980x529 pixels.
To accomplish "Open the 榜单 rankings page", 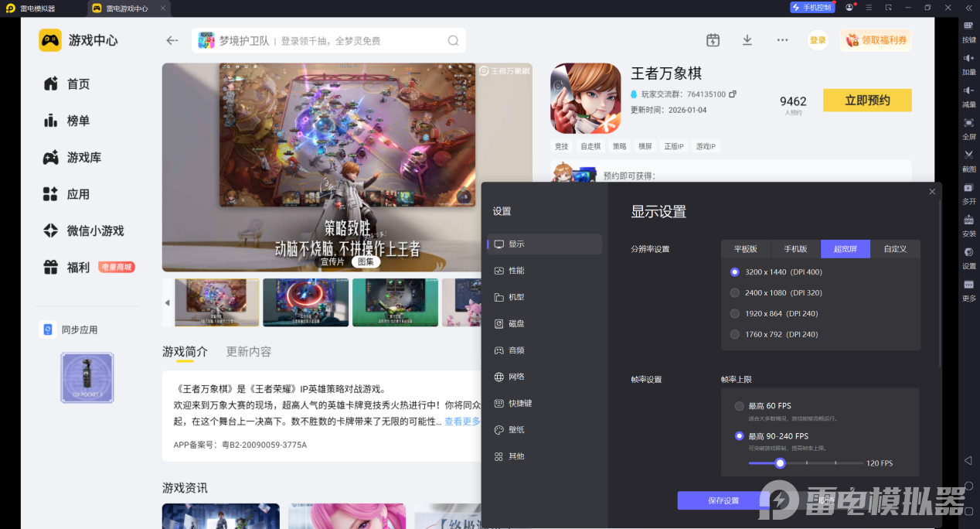I will click(66, 121).
